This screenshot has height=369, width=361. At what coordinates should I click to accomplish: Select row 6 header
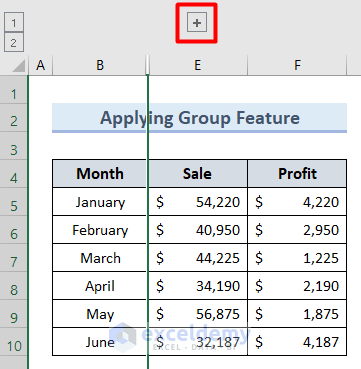[x=14, y=230]
